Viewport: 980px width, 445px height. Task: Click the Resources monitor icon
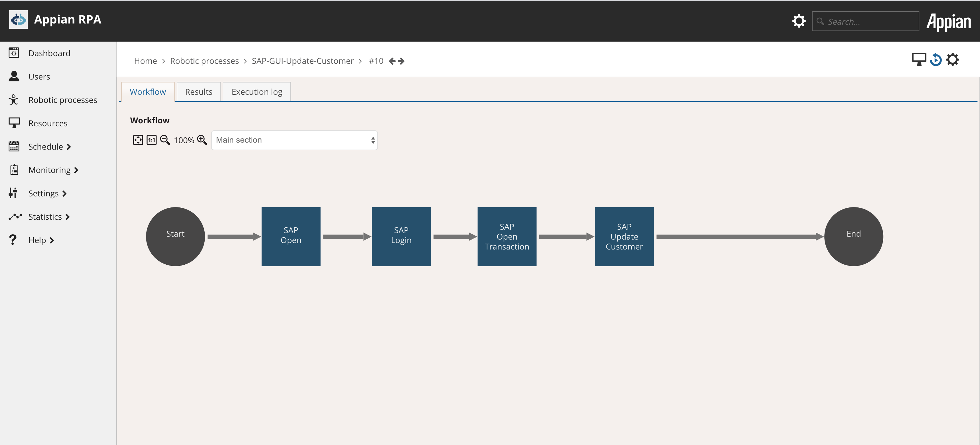click(14, 123)
